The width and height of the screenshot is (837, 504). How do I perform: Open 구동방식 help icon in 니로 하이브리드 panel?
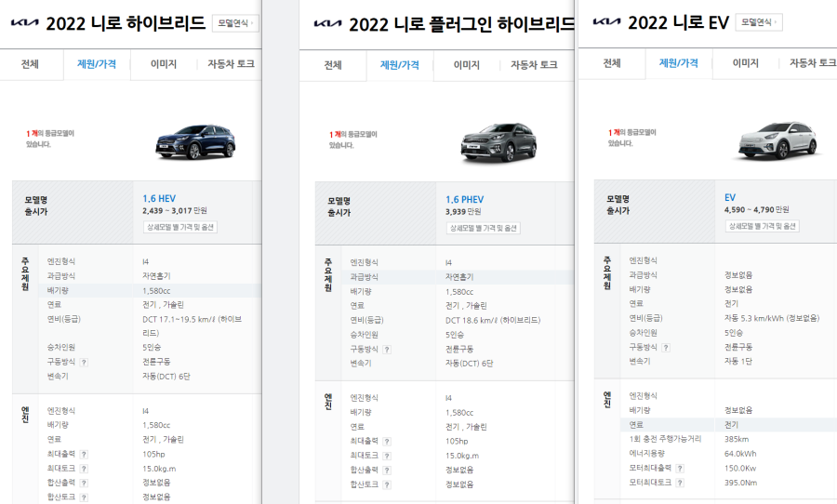tap(84, 362)
